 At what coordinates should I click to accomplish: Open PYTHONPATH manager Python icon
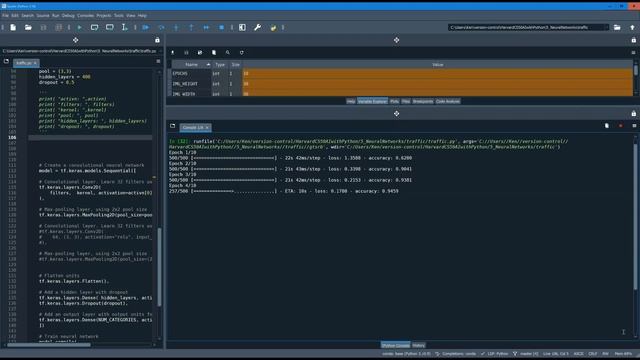(273, 27)
